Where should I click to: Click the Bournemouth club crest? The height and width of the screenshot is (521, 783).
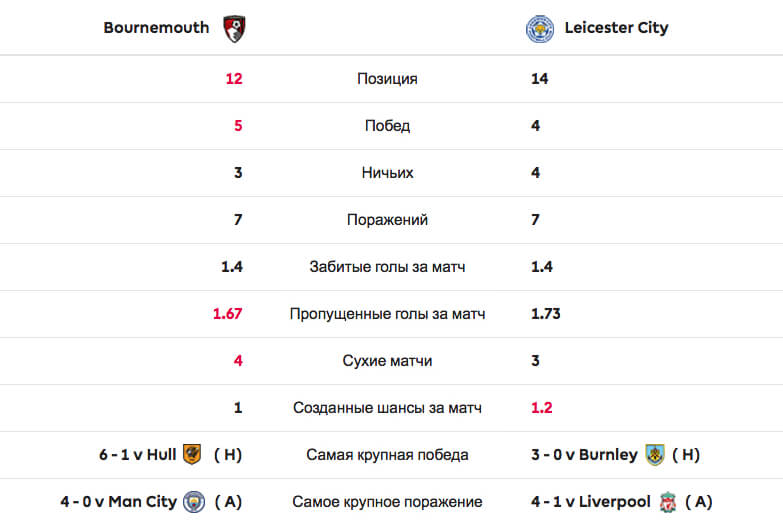click(x=234, y=28)
